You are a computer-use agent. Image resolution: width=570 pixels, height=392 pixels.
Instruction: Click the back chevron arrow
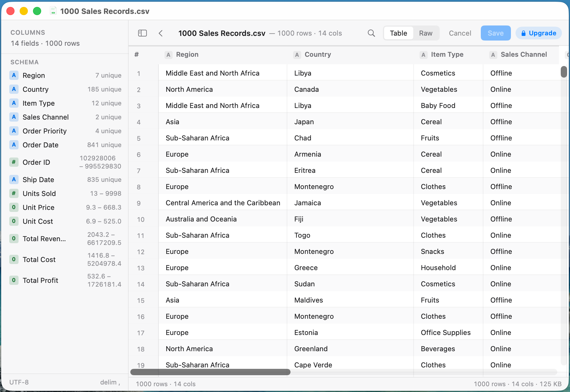coord(161,33)
